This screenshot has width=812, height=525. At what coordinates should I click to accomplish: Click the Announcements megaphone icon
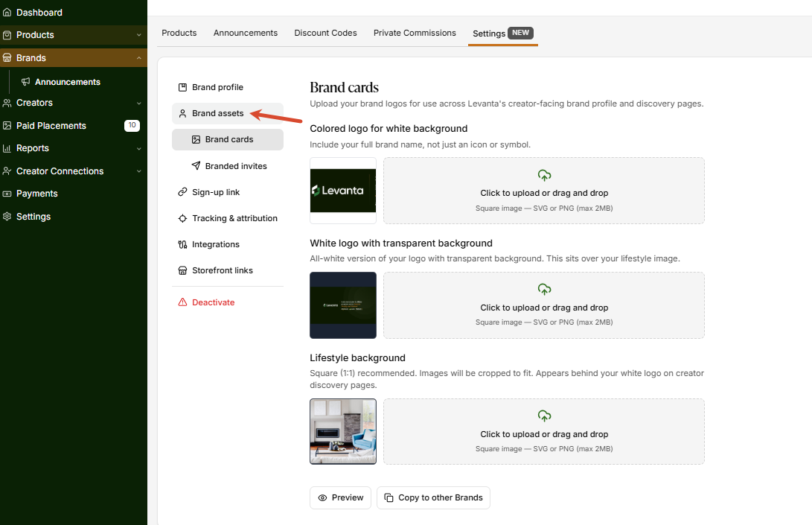25,82
